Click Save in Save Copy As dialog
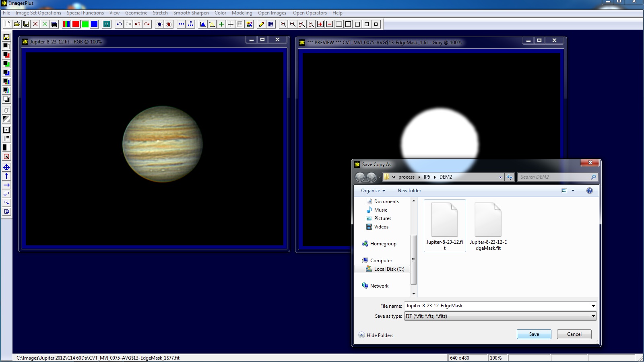This screenshot has width=644, height=362. (x=534, y=334)
